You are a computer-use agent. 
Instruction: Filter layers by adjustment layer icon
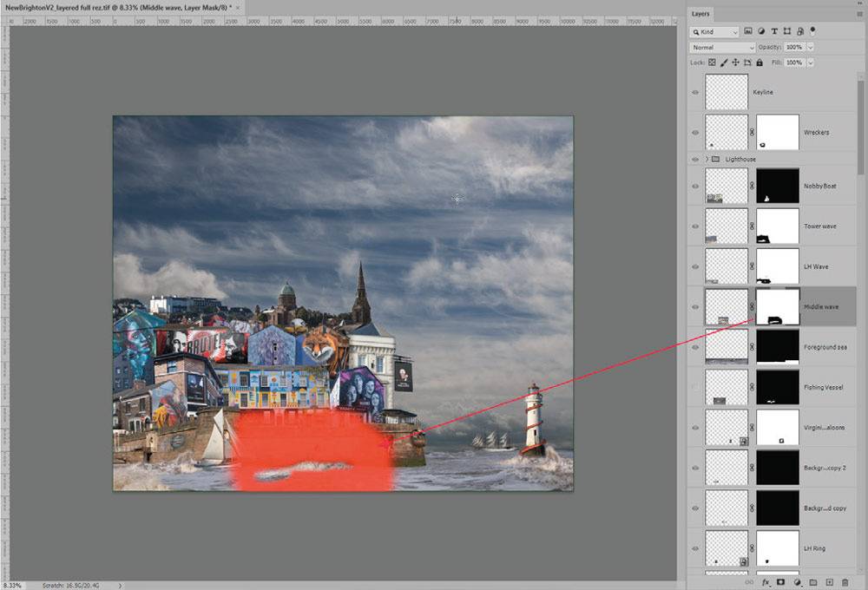click(x=761, y=31)
